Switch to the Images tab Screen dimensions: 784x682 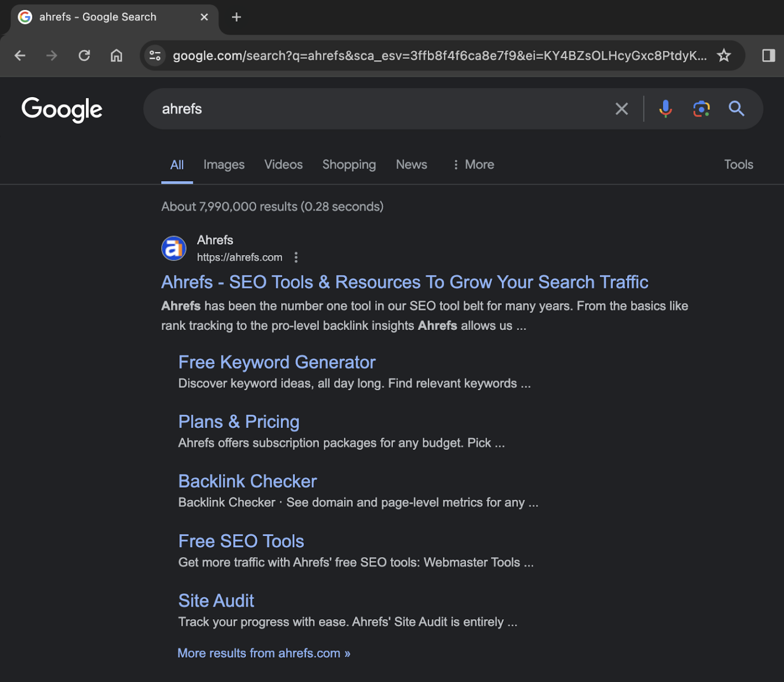pyautogui.click(x=224, y=164)
